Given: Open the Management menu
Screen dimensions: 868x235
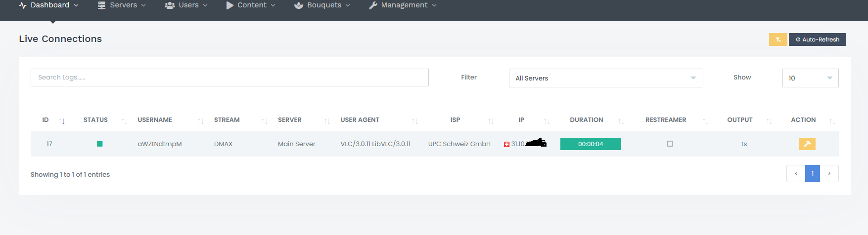Looking at the screenshot, I should click(x=403, y=5).
